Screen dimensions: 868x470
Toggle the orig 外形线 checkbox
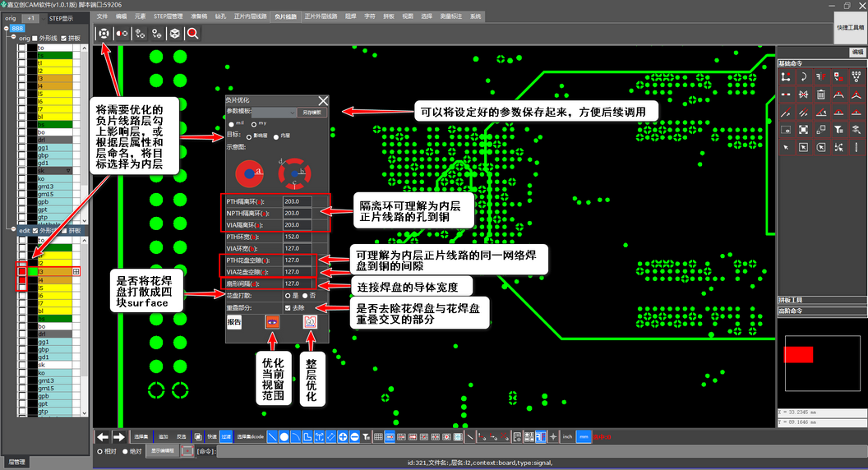(35, 38)
